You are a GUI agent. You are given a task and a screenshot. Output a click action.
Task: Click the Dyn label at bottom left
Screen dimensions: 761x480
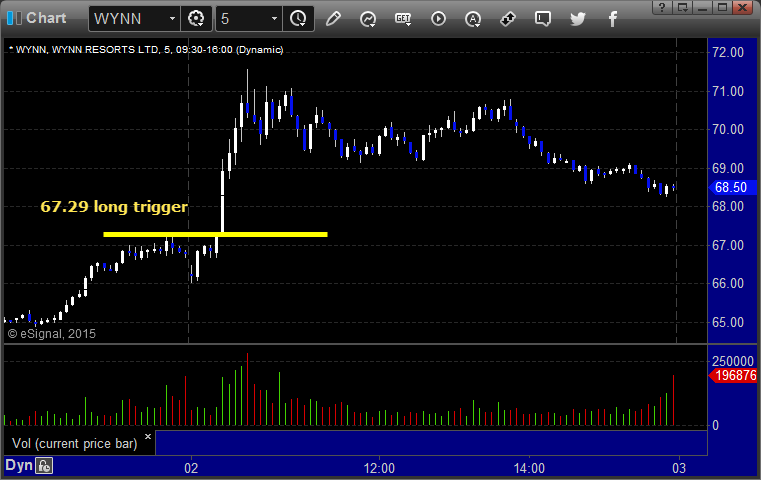pos(19,465)
